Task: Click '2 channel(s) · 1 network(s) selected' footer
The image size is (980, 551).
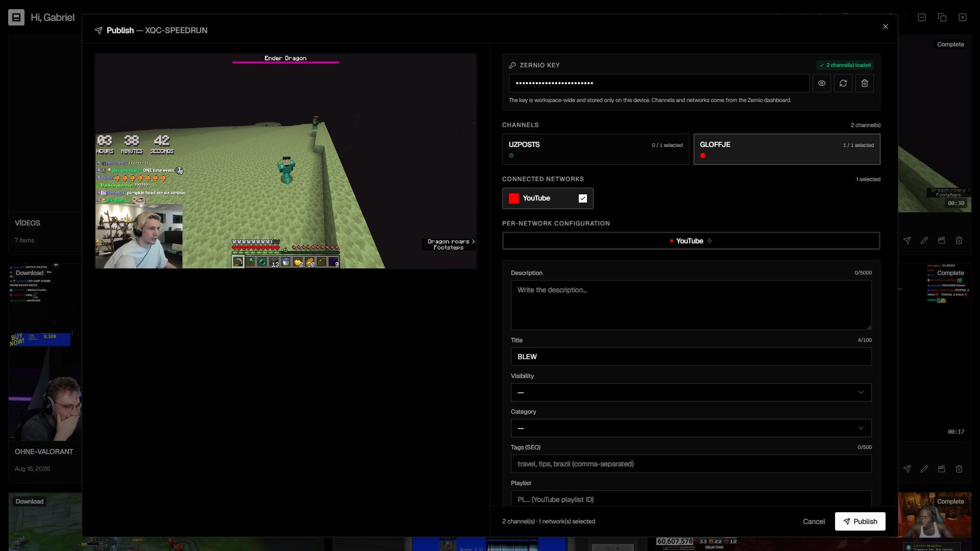Action: pos(549,521)
